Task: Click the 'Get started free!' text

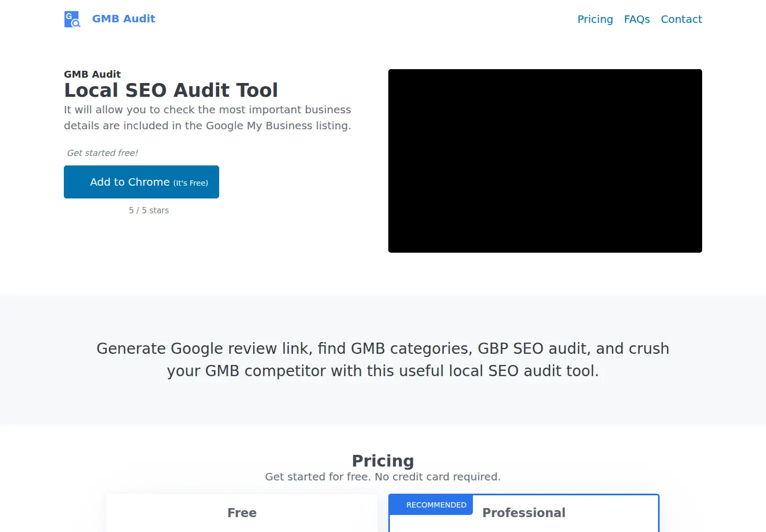Action: click(x=102, y=153)
